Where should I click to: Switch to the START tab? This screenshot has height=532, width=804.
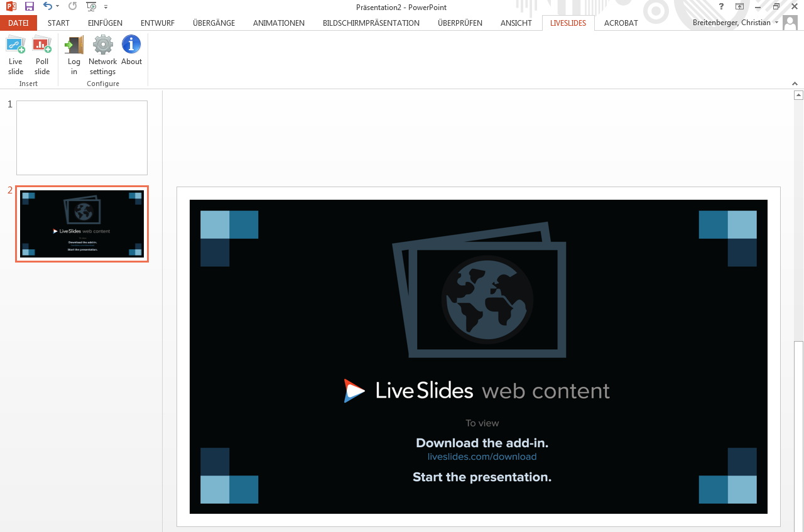[x=58, y=23]
